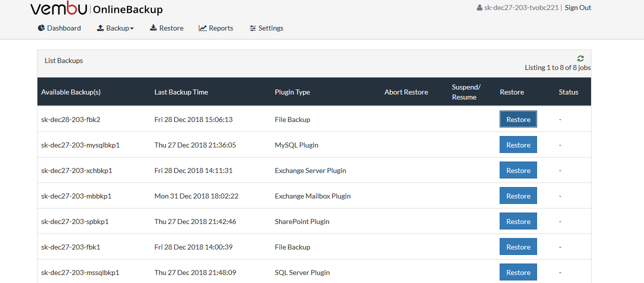The height and width of the screenshot is (283, 644).
Task: Open the Settings menu item
Action: tap(266, 28)
